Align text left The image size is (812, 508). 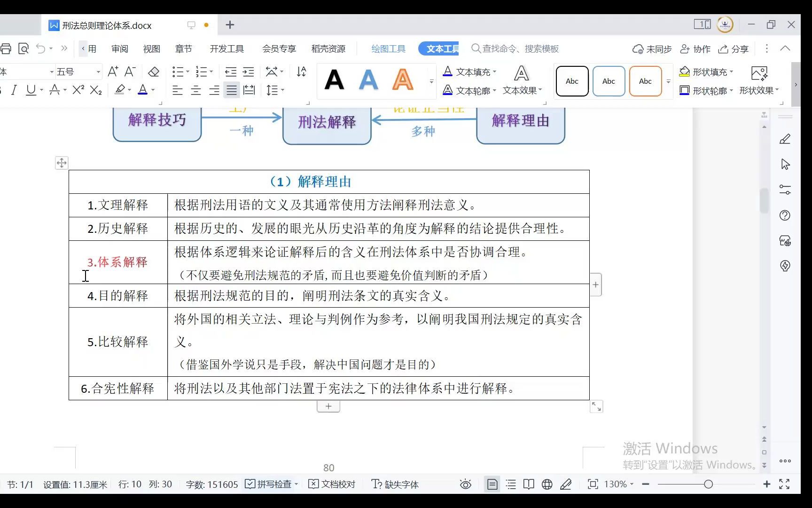178,90
